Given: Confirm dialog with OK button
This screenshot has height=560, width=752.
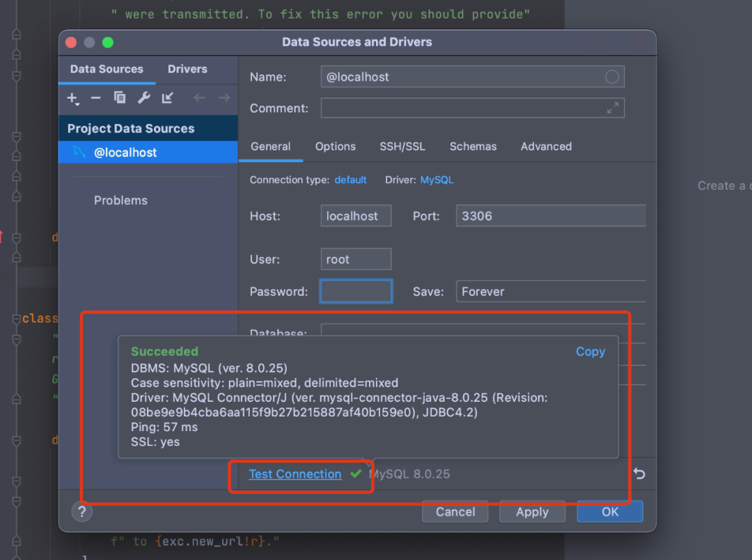Looking at the screenshot, I should [x=609, y=511].
